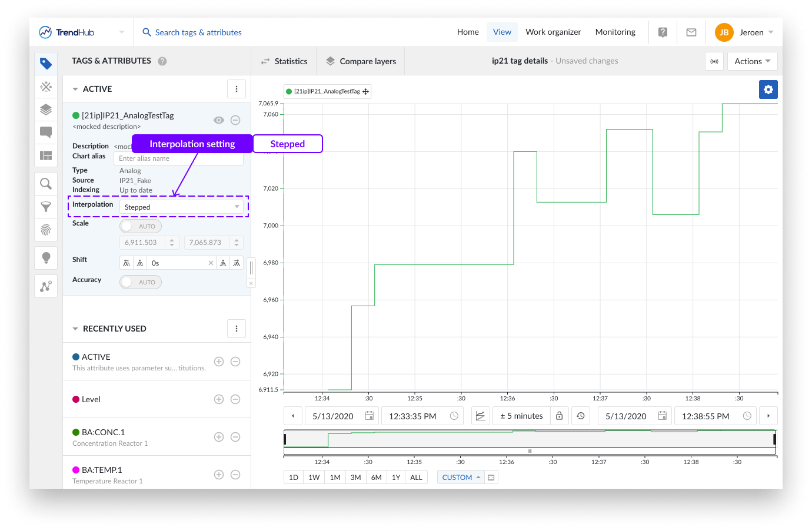812x530 pixels.
Task: Go to Work organizer menu
Action: click(553, 32)
